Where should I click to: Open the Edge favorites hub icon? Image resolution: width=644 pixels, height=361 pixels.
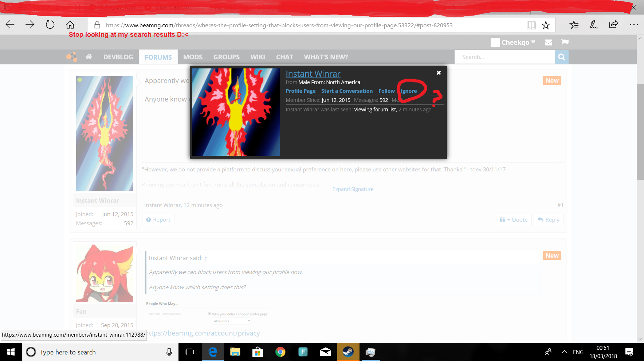[x=574, y=25]
